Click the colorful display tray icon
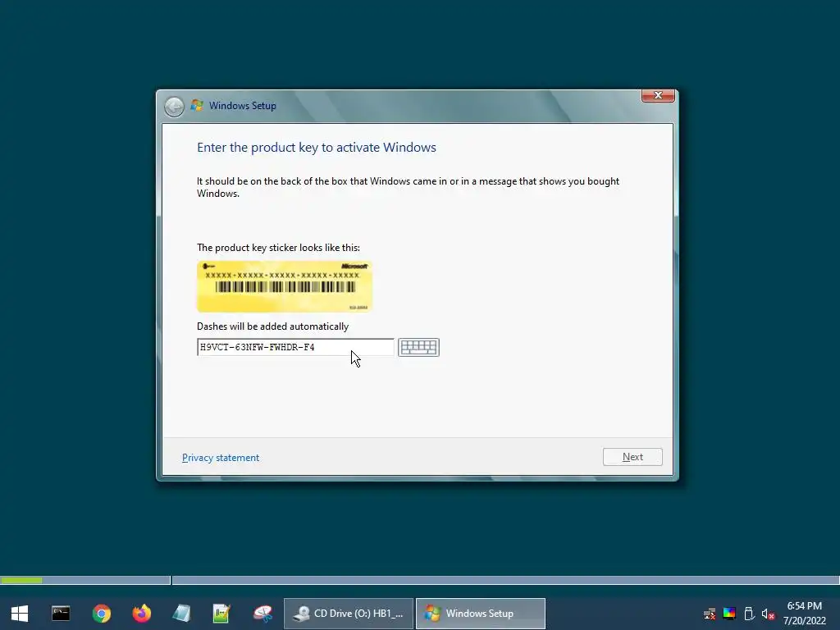The image size is (840, 630). pos(729,614)
